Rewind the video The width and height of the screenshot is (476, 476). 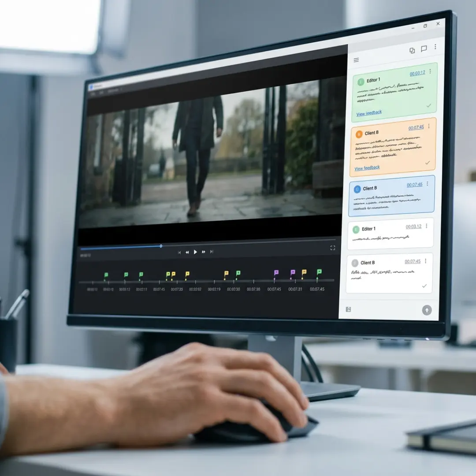pos(187,252)
